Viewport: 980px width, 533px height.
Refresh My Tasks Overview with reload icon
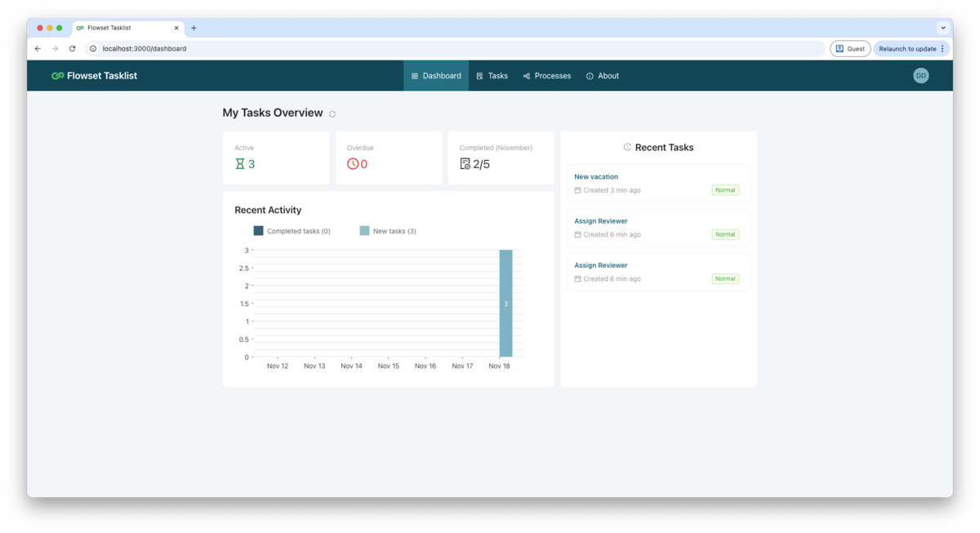tap(332, 114)
